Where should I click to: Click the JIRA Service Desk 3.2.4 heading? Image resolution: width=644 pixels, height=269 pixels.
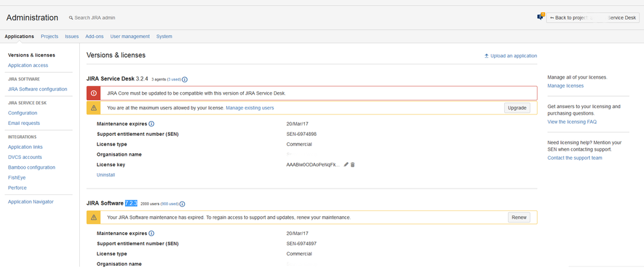[x=117, y=79]
